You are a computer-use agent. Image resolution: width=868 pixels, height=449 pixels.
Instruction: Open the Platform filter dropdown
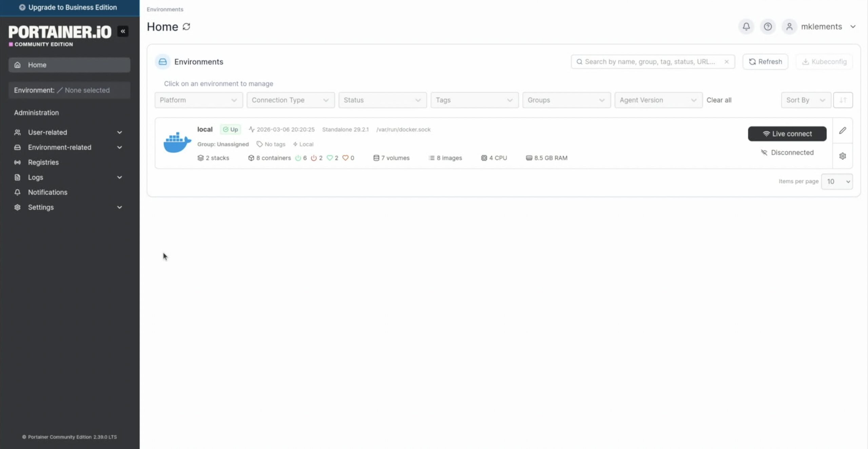(198, 100)
